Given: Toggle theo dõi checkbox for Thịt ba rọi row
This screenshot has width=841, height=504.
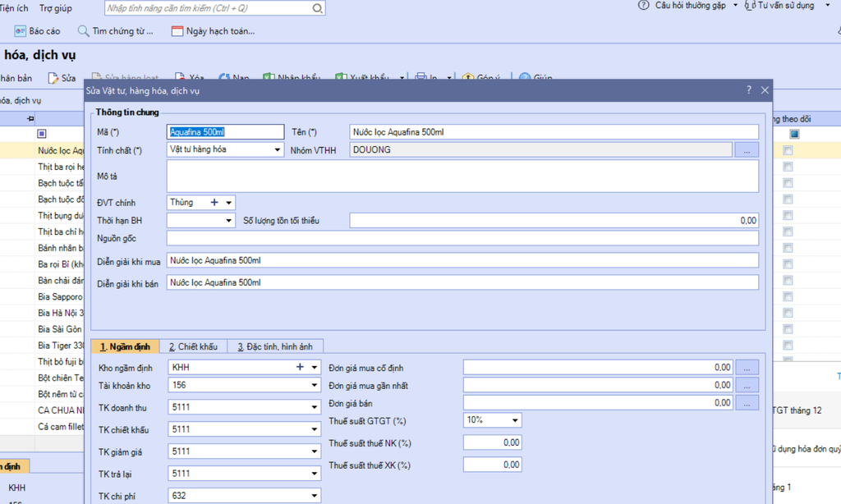Looking at the screenshot, I should (x=788, y=167).
